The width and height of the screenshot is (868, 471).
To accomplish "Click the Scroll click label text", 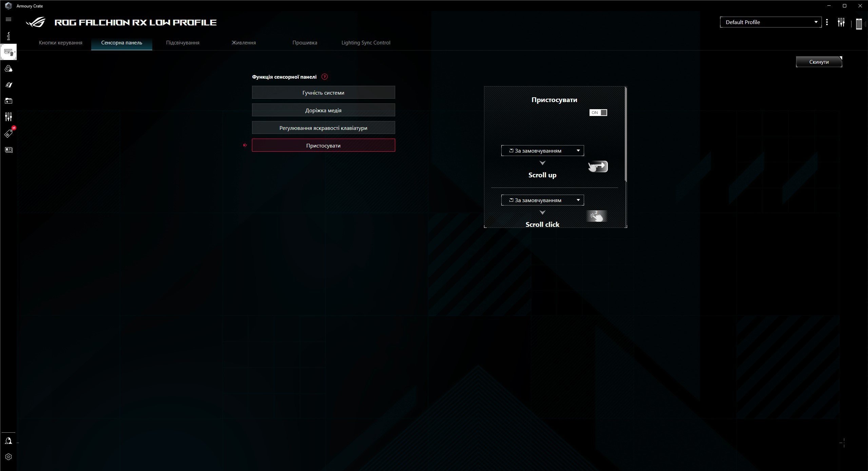I will pyautogui.click(x=542, y=224).
